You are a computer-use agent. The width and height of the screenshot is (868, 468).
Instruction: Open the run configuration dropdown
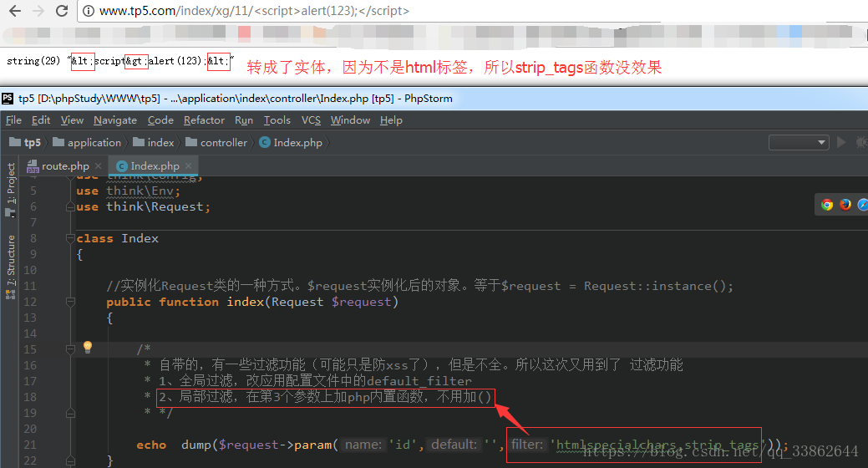tap(799, 142)
